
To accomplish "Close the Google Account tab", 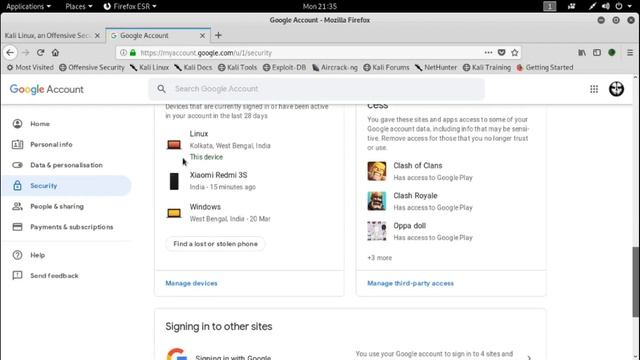I will coord(202,36).
